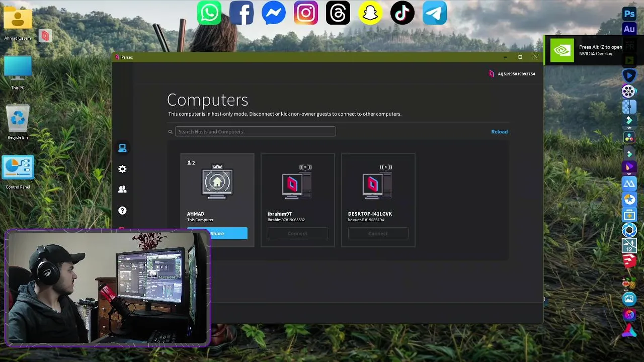
Task: Open the star icon in the right dock
Action: click(x=629, y=200)
